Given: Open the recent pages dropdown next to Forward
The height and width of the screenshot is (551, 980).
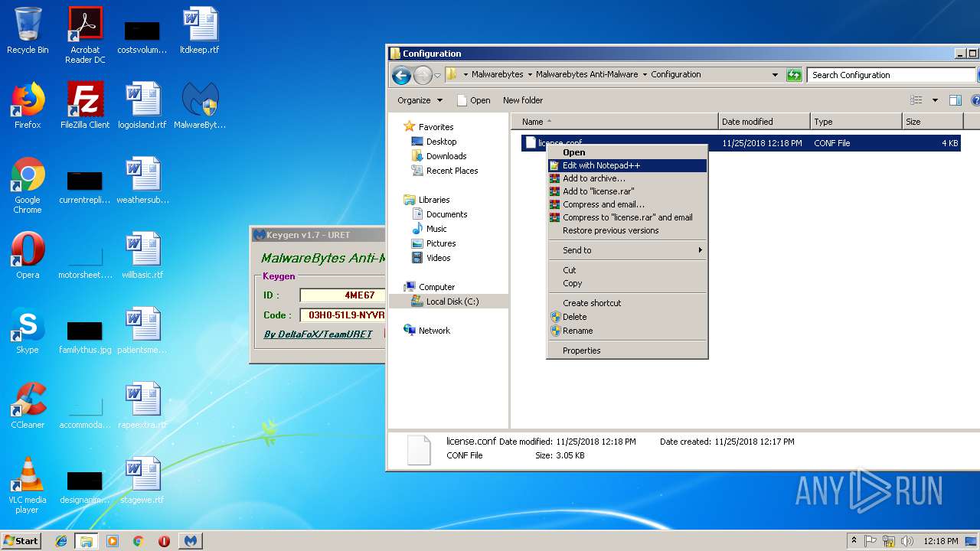Looking at the screenshot, I should [x=437, y=75].
